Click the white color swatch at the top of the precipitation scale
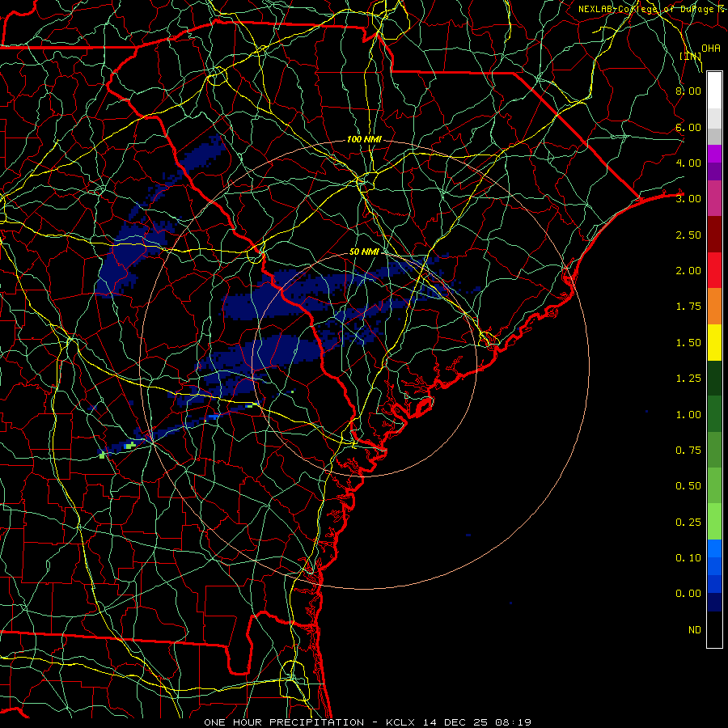This screenshot has height=728, width=728. (x=714, y=91)
